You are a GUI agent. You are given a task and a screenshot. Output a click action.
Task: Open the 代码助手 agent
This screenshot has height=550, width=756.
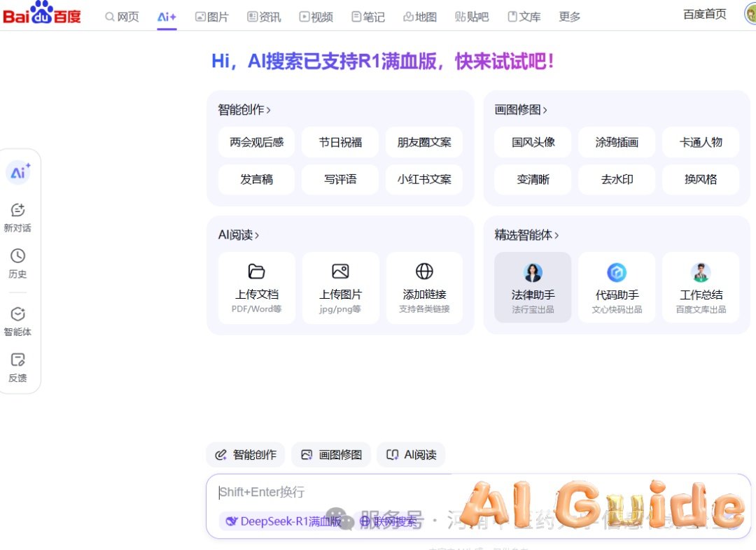[x=617, y=288]
